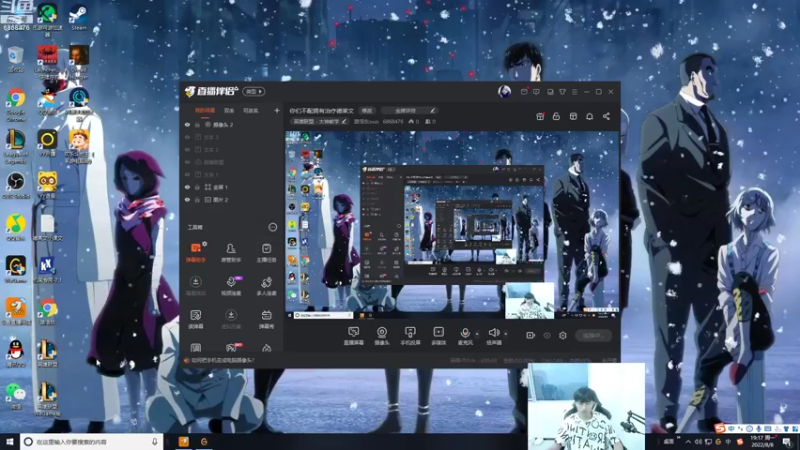Expand the speaker options arrow
Image resolution: width=800 pixels, height=450 pixels.
(506, 334)
